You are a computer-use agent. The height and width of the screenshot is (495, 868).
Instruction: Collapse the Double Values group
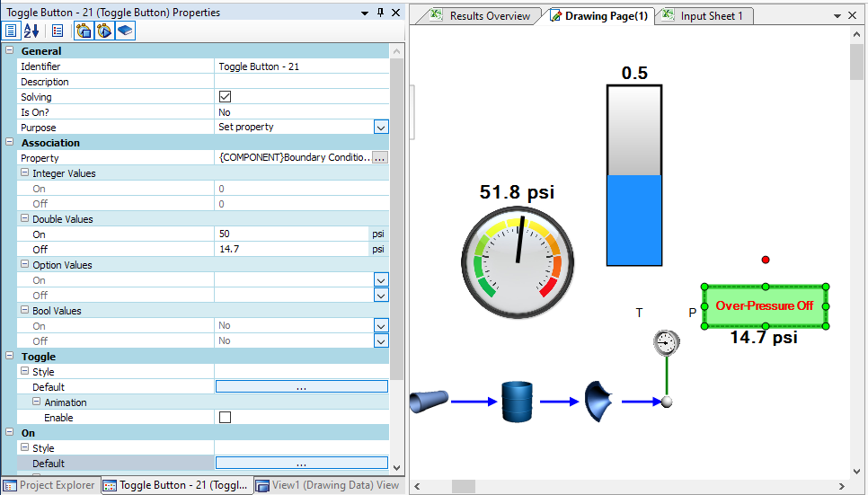pos(24,219)
